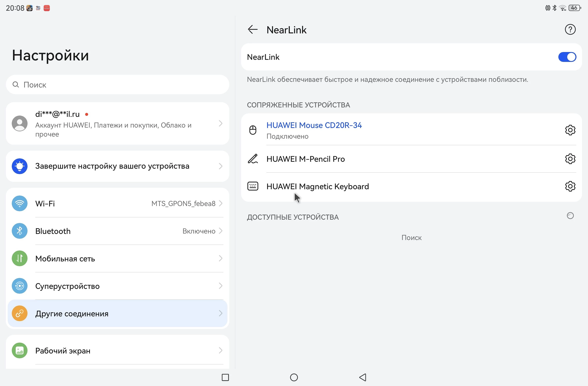Image resolution: width=588 pixels, height=386 pixels.
Task: Tap the Bluetooth icon in settings list
Action: (x=20, y=231)
